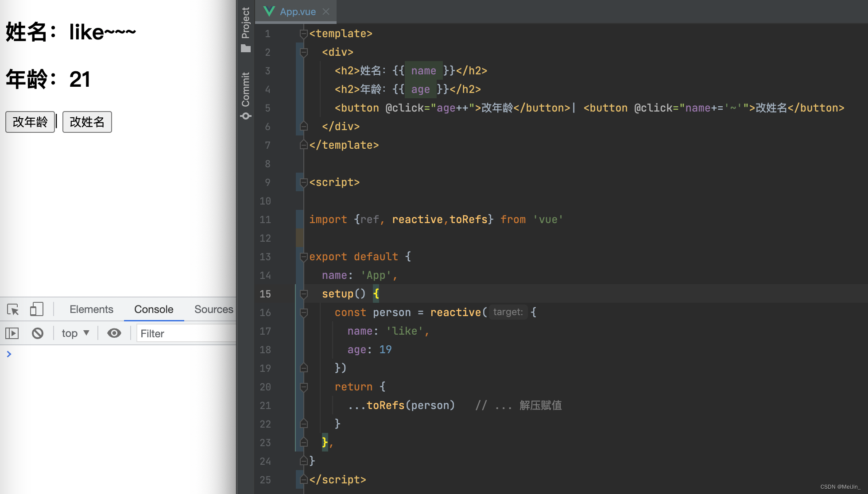Toggle the device toolbar icon

pos(36,309)
